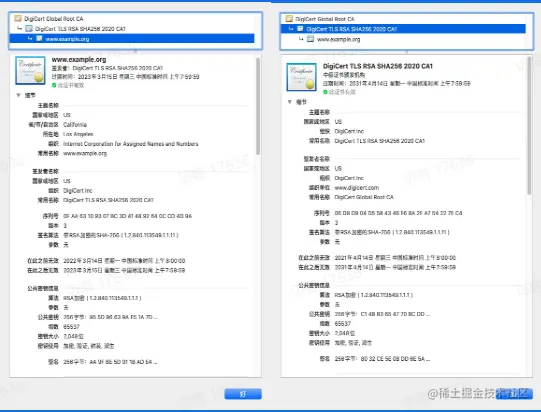The width and height of the screenshot is (541, 412).
Task: Click the left panel's vertical scrollbar
Action: pos(258,106)
